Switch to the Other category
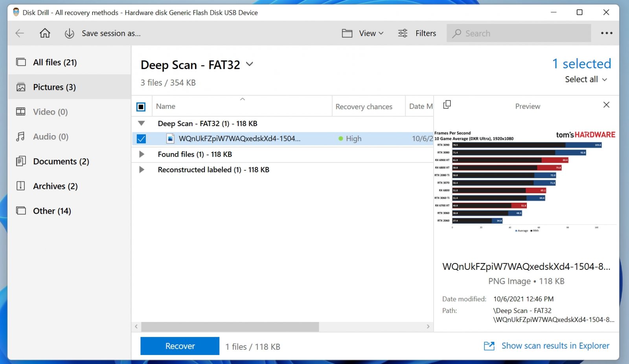 pos(51,211)
